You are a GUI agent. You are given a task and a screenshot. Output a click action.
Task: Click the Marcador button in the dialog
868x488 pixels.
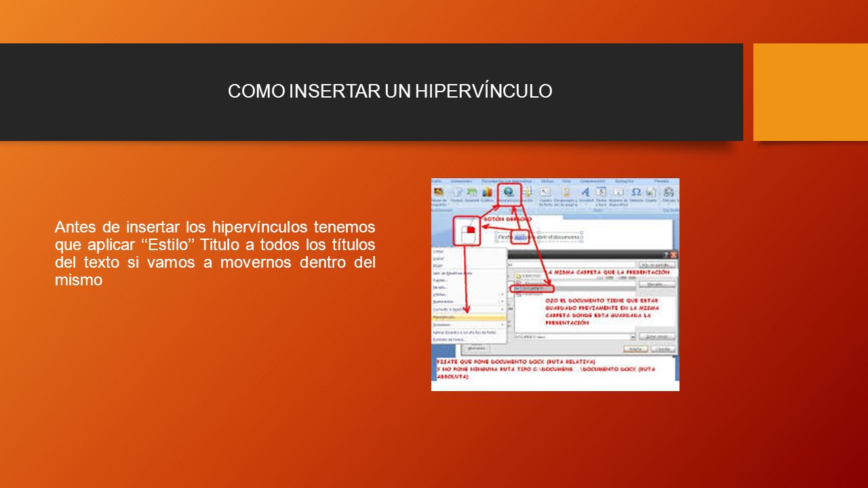pos(657,285)
